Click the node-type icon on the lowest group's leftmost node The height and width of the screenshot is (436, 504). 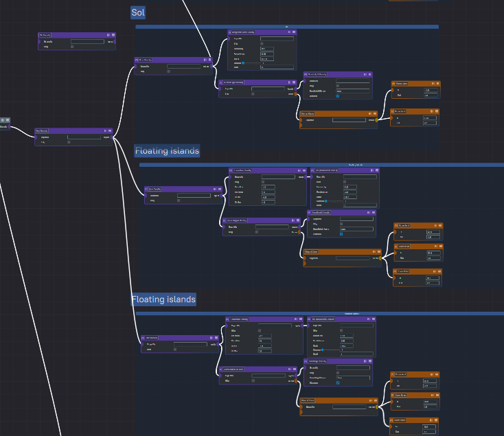(x=144, y=338)
